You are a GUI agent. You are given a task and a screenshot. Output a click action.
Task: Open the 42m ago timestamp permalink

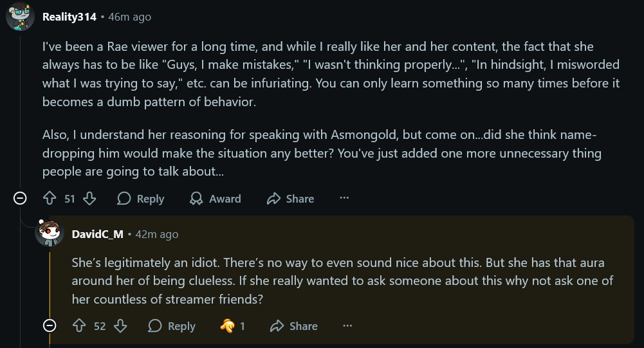pyautogui.click(x=157, y=234)
